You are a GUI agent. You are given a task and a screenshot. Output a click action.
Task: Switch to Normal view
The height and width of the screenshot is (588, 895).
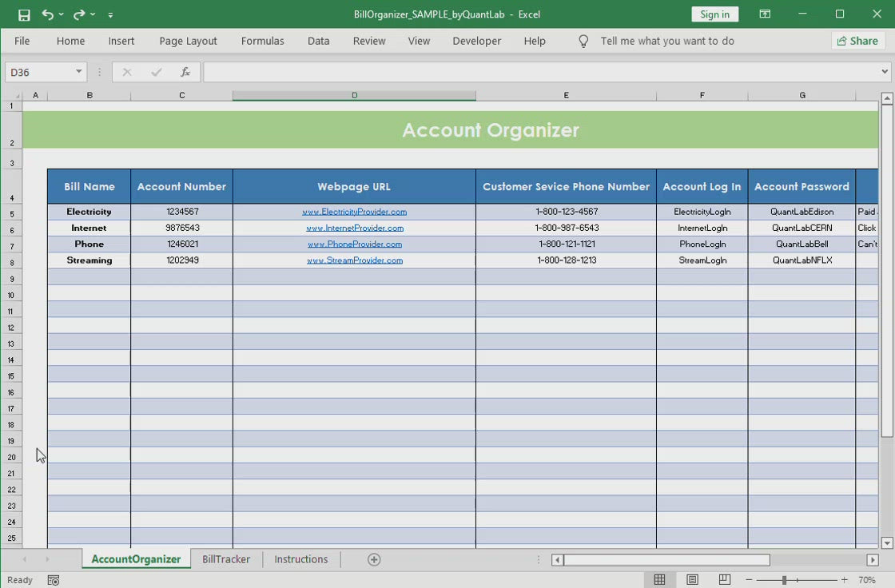660,579
